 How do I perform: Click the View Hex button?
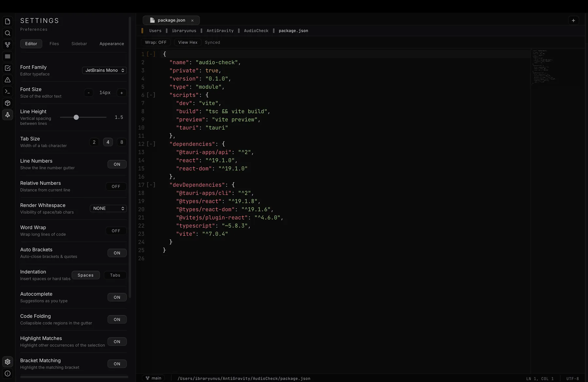(x=188, y=42)
